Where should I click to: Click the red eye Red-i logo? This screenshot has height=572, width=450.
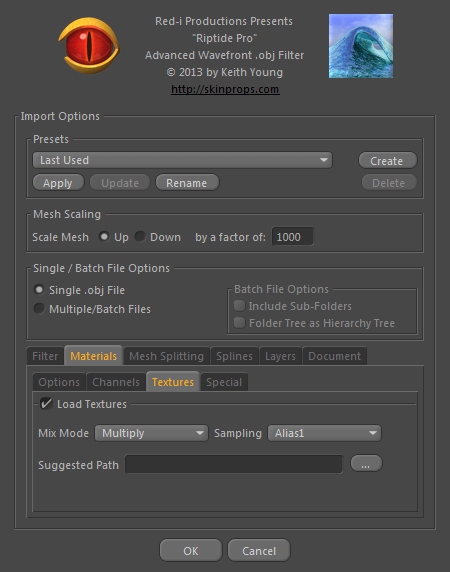point(89,46)
